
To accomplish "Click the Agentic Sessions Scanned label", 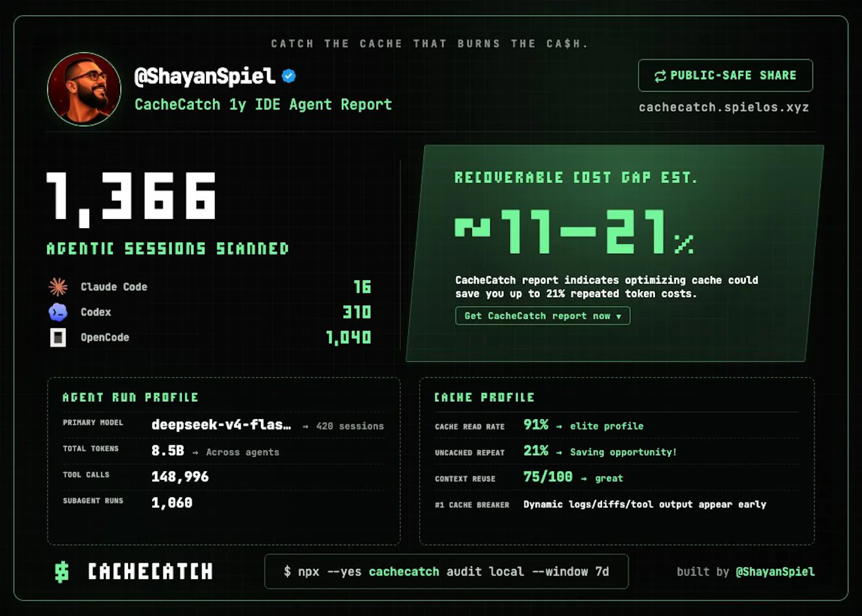I will [168, 249].
